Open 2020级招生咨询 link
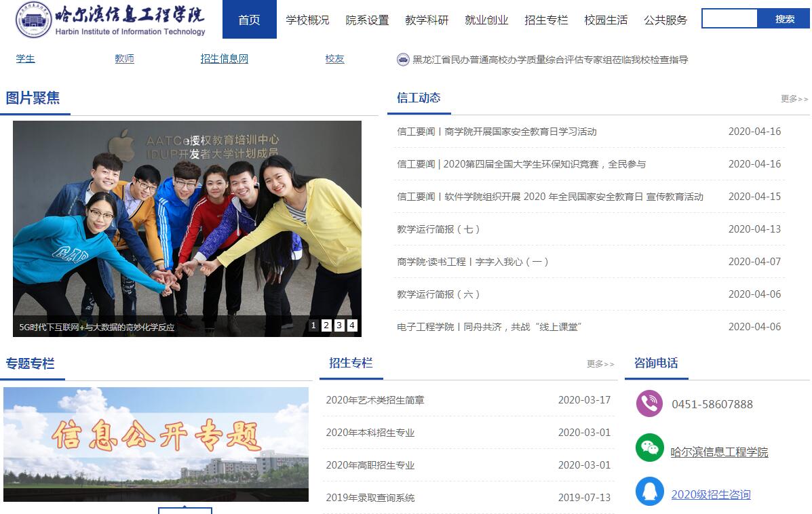812x514 pixels. click(710, 494)
